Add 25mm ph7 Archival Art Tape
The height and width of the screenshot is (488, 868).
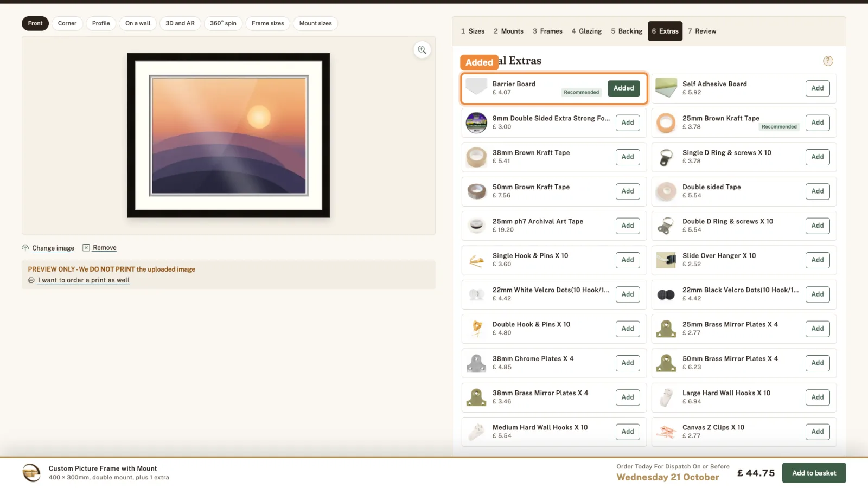point(628,226)
